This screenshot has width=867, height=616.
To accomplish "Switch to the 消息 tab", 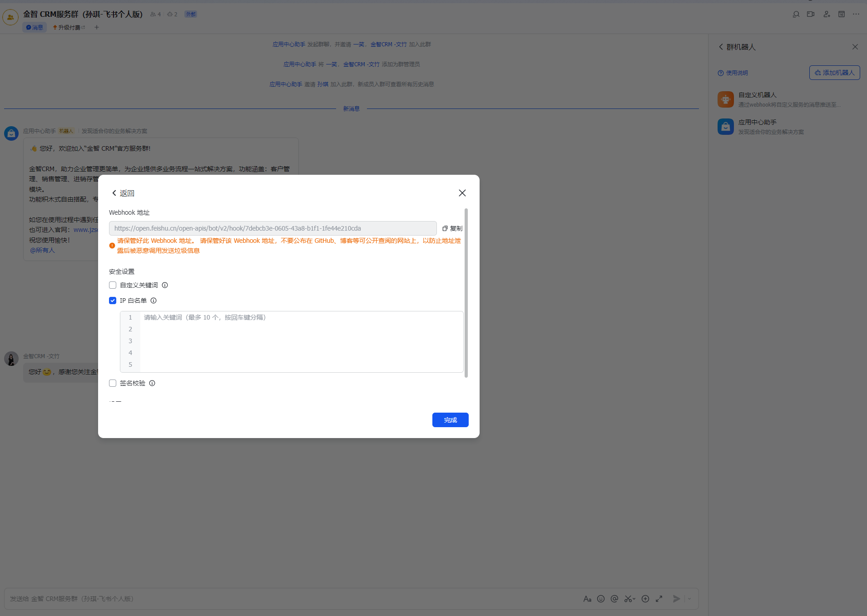I will [x=35, y=28].
